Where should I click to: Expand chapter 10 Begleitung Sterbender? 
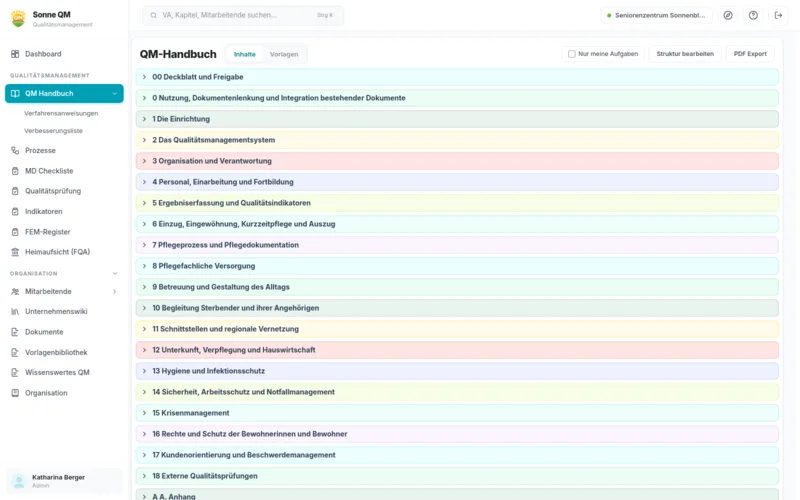[144, 308]
